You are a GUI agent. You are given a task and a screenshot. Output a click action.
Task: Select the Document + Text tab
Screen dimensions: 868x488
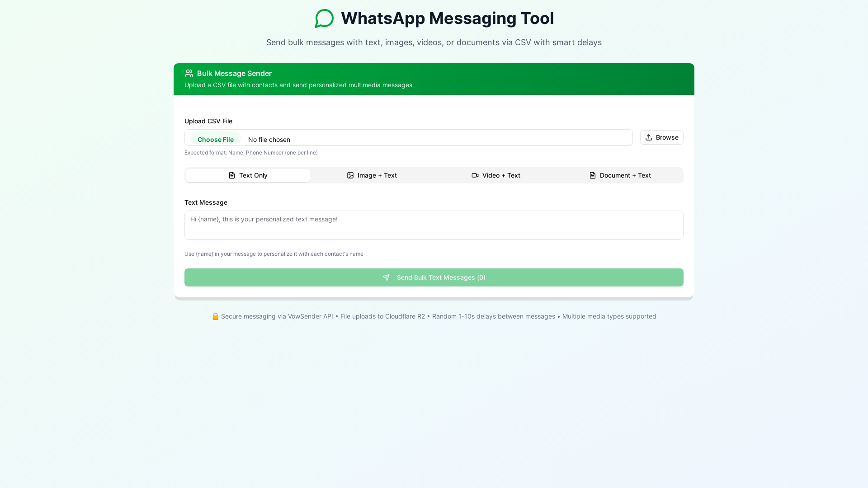[x=620, y=175]
